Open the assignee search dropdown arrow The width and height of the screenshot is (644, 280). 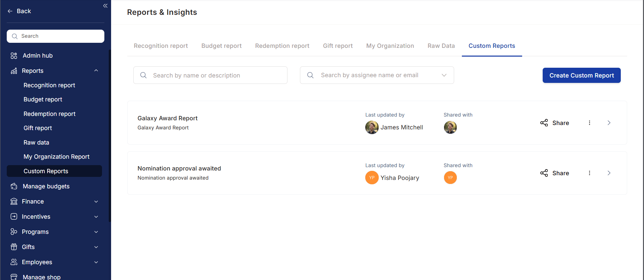(x=444, y=75)
